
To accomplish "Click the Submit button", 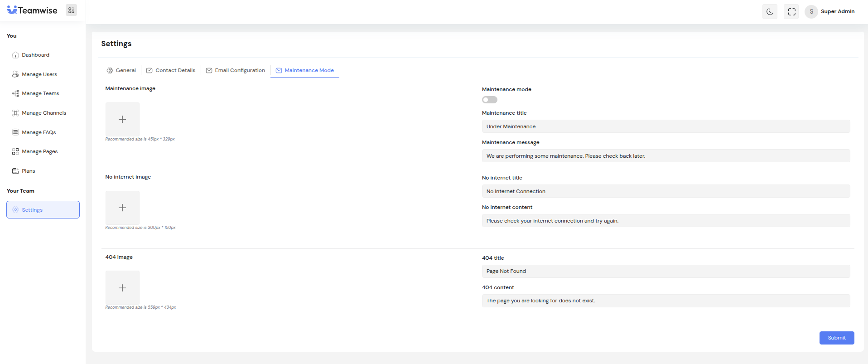I will click(836, 338).
